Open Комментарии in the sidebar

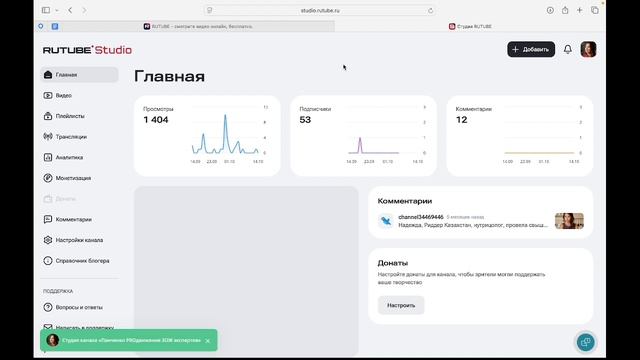79,219
